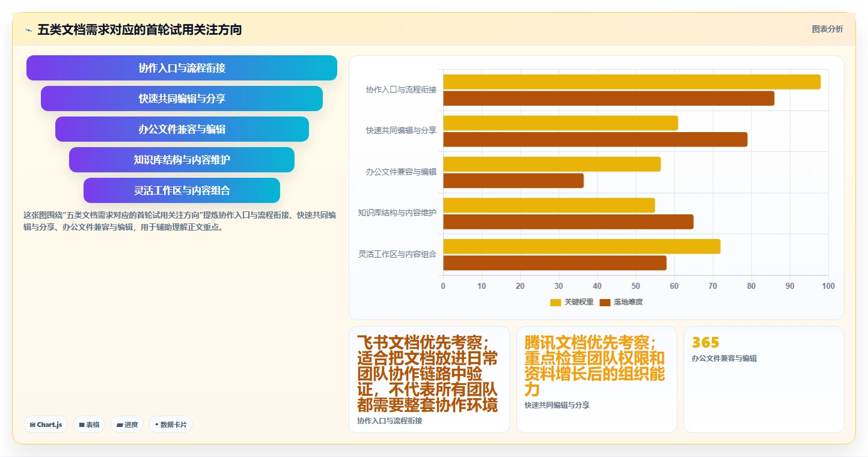This screenshot has height=457, width=868.
Task: Click 办公文件兼容与编辑 caption under 365
Action: 724,358
